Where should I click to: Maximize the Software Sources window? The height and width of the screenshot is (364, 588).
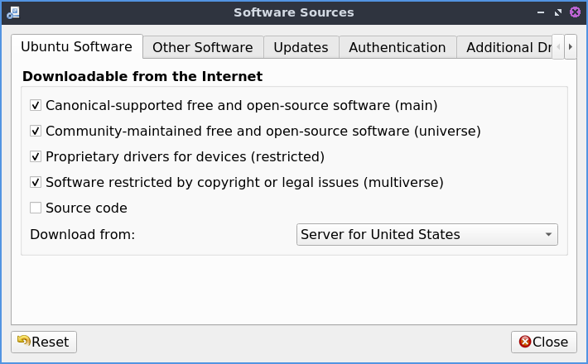point(558,12)
